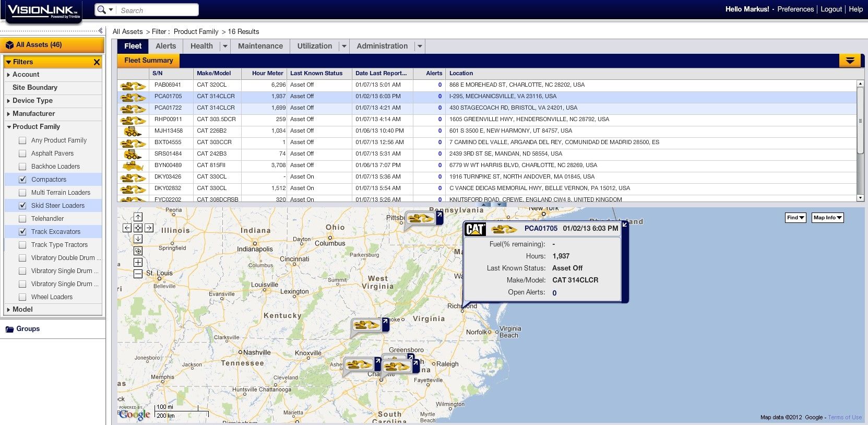Uncheck the Compactors filter checkbox
The image size is (868, 425).
click(22, 180)
